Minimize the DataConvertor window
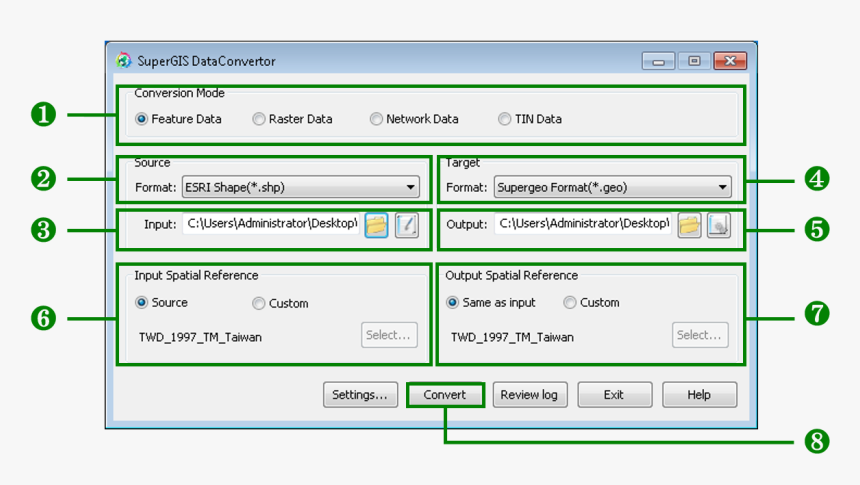This screenshot has width=860, height=485. pyautogui.click(x=658, y=61)
